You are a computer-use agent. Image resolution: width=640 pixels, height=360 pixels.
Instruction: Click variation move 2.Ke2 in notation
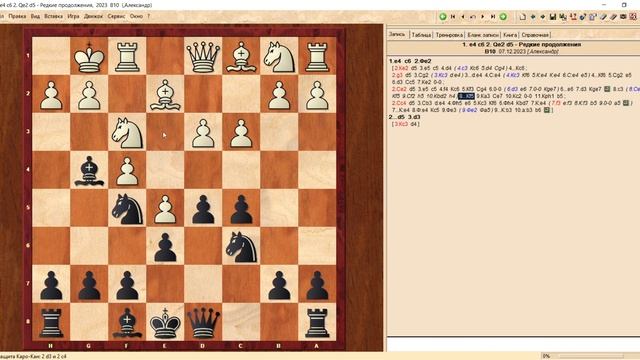(400, 68)
